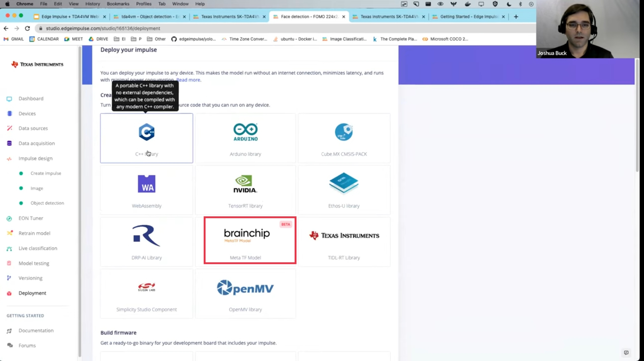Screen dimensions: 644x361
Task: Close the Face detection FOMO tab
Action: (343, 16)
